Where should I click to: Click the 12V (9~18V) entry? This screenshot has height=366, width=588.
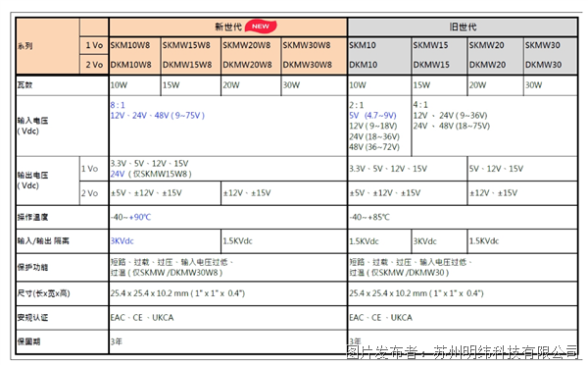click(373, 127)
